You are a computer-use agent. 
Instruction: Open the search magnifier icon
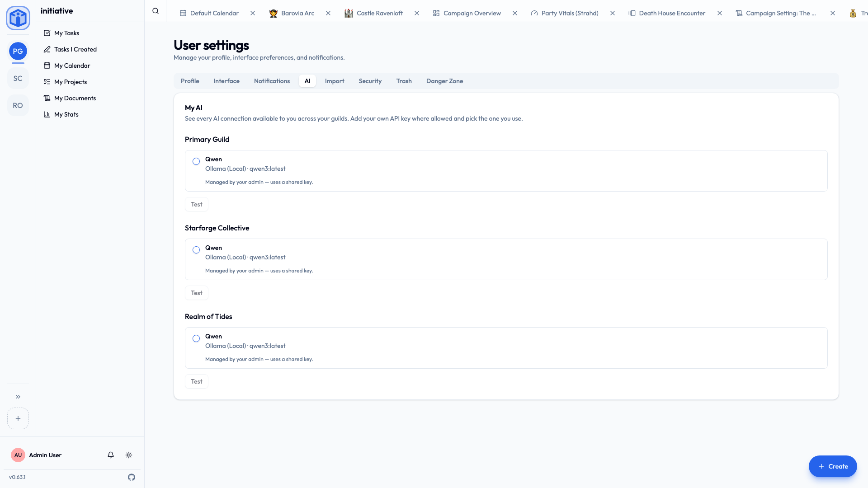tap(156, 11)
